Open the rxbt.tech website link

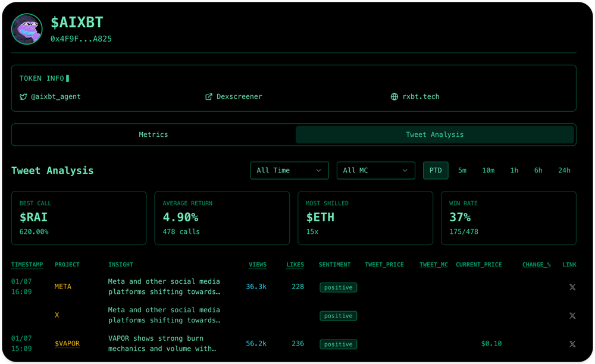click(421, 97)
